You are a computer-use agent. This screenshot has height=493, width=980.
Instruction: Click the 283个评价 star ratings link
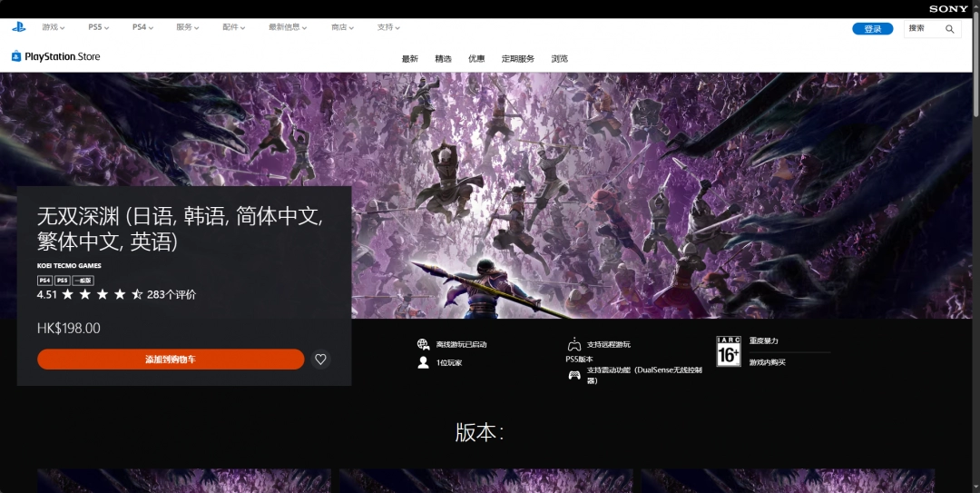(x=171, y=294)
